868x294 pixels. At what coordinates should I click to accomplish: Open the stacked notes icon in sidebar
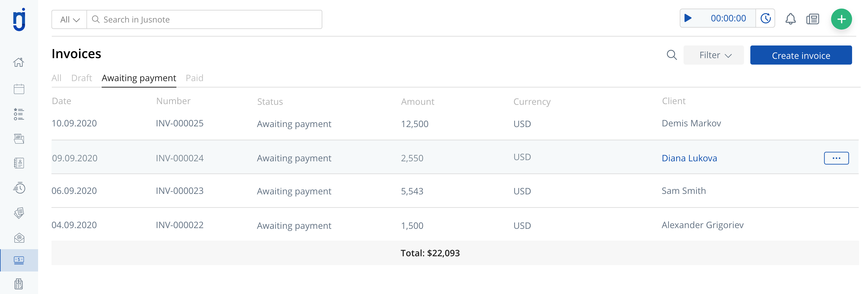tap(19, 213)
